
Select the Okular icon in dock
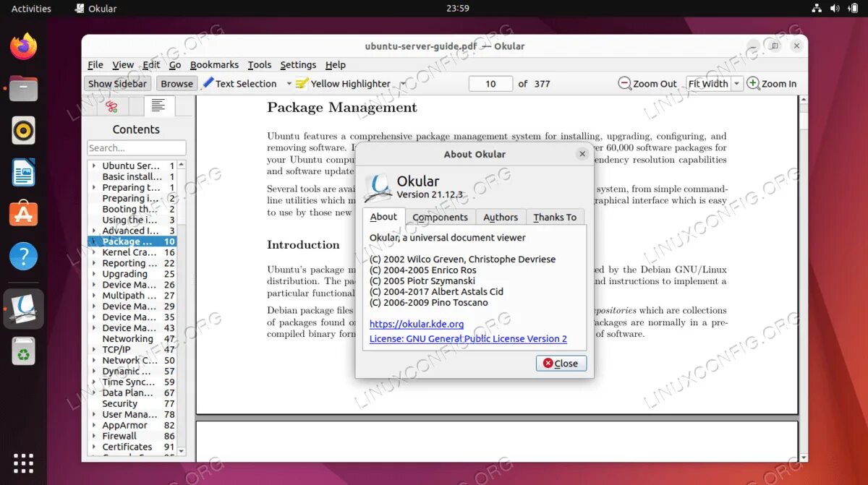coord(23,309)
